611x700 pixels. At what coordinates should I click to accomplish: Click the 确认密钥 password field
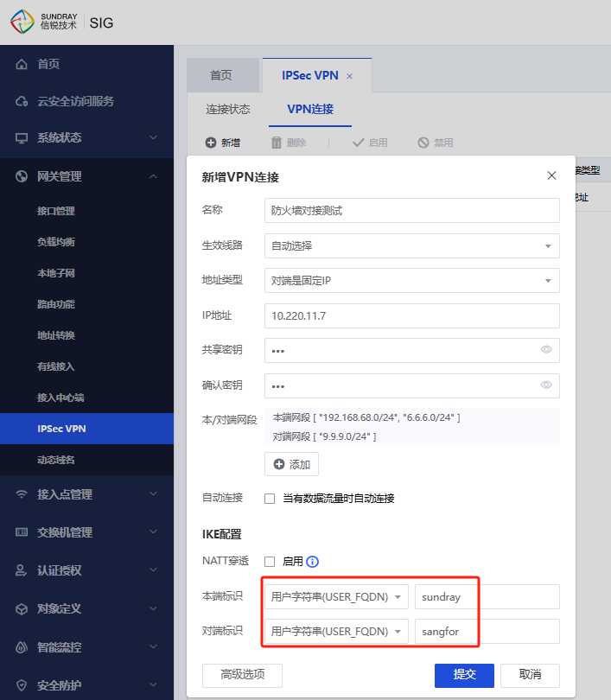click(x=412, y=385)
